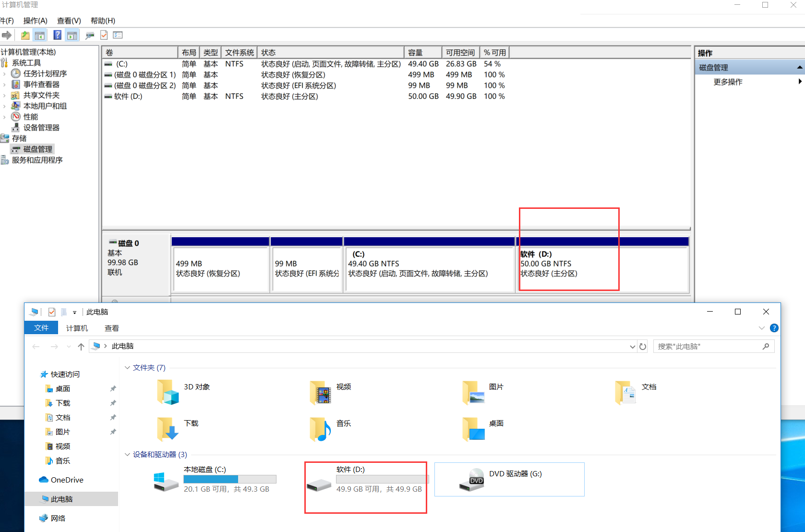Open the 计算机 ribbon tab in Explorer
This screenshot has height=532, width=805.
[x=77, y=328]
